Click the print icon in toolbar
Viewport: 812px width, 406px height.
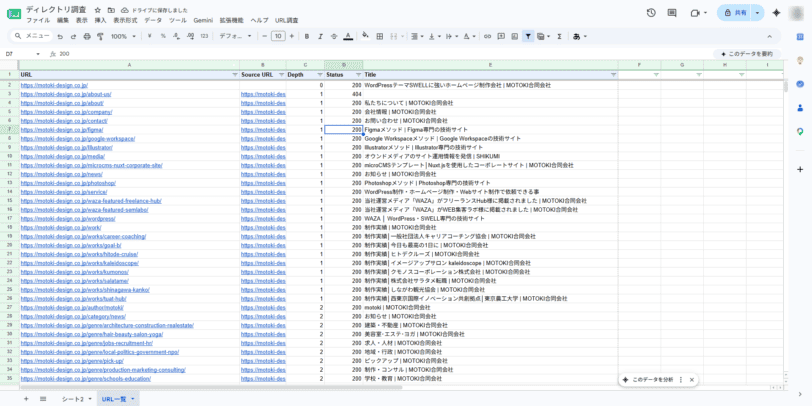[x=87, y=36]
